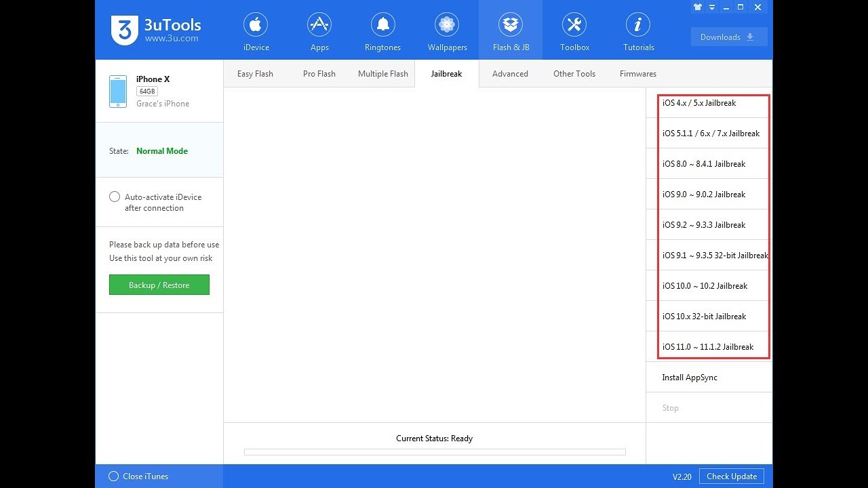This screenshot has height=488, width=868.
Task: Switch to the Multiple Flash tab
Action: tap(383, 74)
